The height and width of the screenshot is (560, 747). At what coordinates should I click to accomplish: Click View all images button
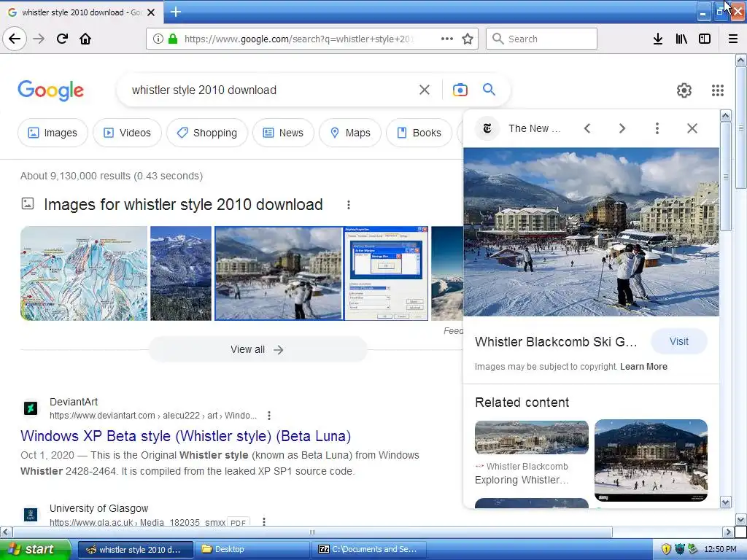[258, 349]
